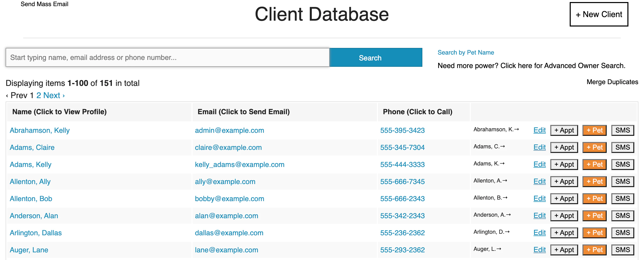Open Allenton, Bob profile
Viewport: 644px width, 260px height.
pos(31,199)
